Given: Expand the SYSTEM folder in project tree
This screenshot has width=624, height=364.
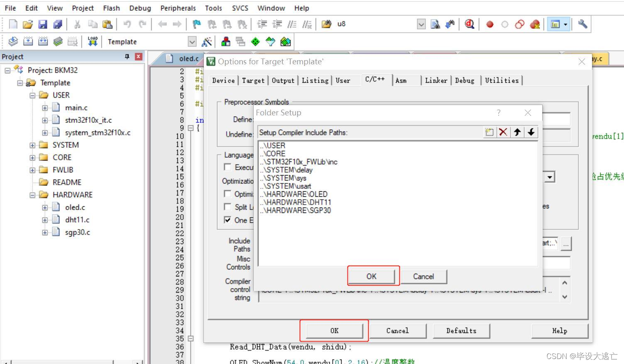Looking at the screenshot, I should (x=32, y=145).
